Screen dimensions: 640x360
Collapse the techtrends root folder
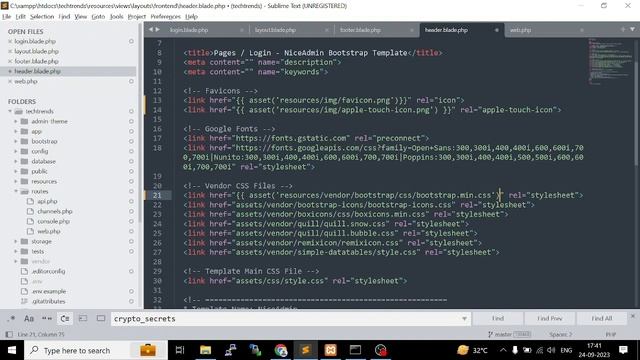tap(10, 111)
